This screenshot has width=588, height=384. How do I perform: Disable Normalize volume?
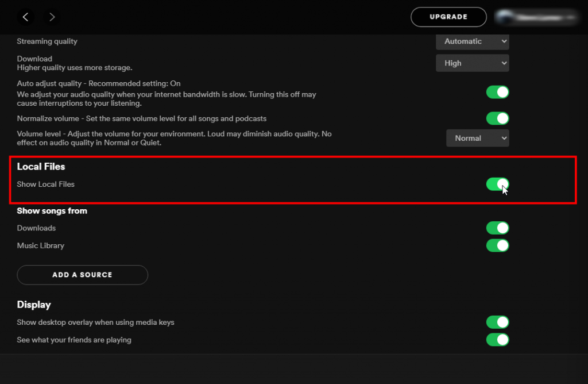click(x=497, y=118)
